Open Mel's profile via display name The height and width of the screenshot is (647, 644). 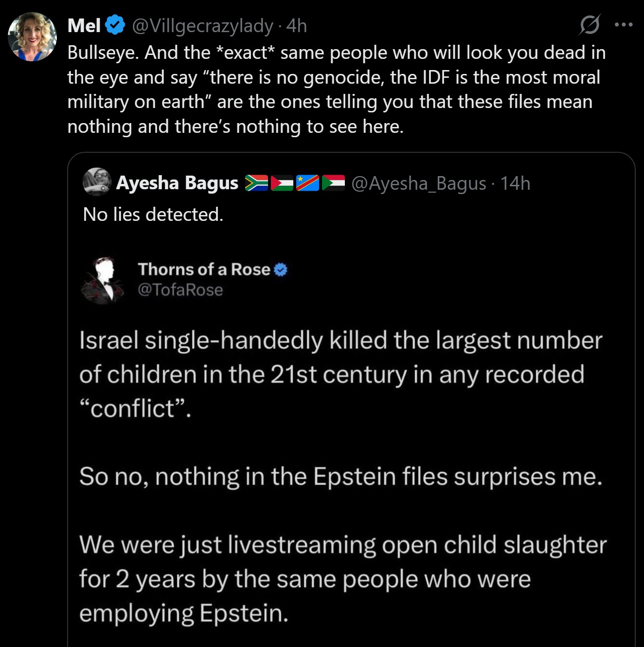tap(84, 25)
